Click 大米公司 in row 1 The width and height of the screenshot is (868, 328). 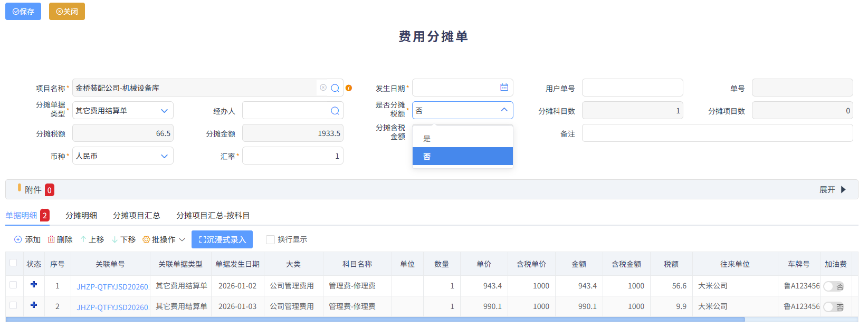[713, 286]
